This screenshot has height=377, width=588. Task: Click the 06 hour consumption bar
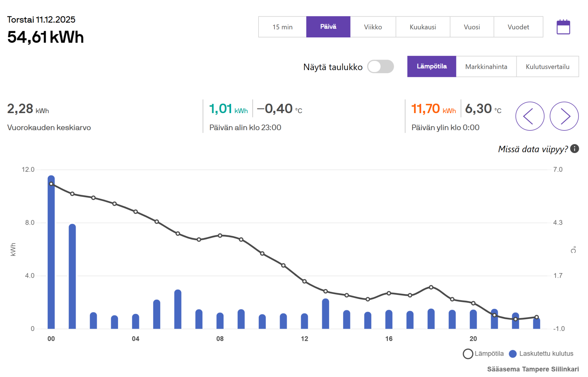(178, 309)
